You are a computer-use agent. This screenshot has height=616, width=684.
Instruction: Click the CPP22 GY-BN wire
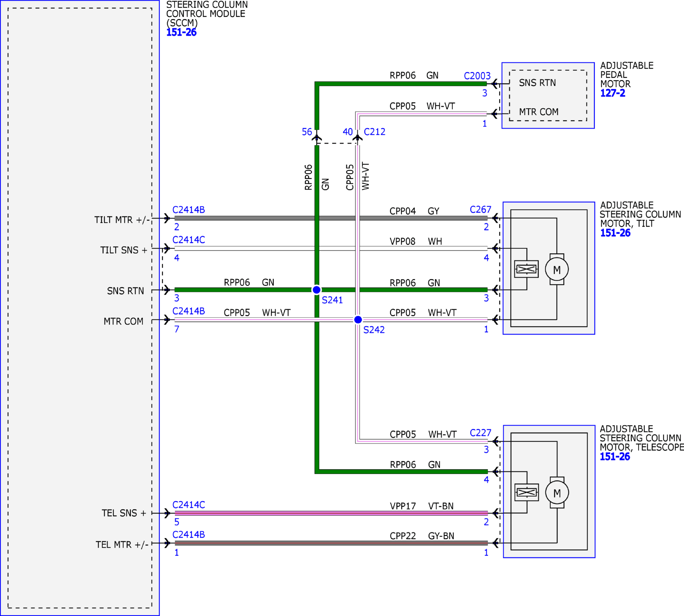(x=331, y=543)
